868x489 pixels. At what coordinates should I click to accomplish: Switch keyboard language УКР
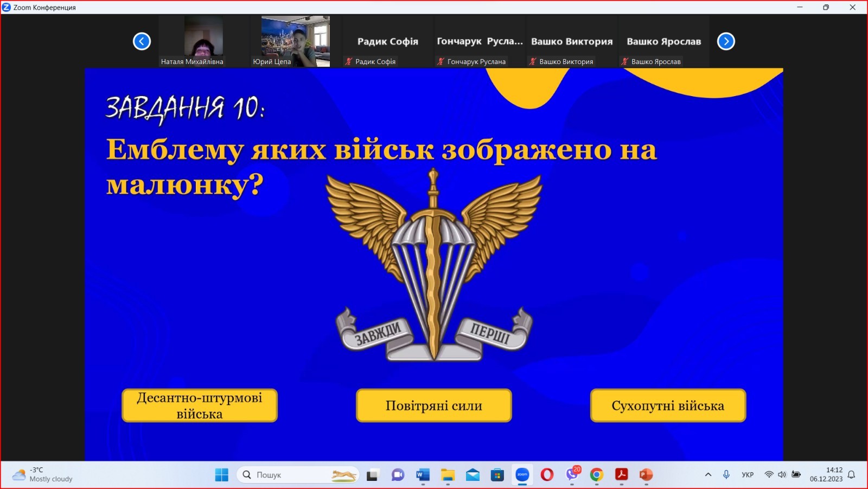click(748, 475)
